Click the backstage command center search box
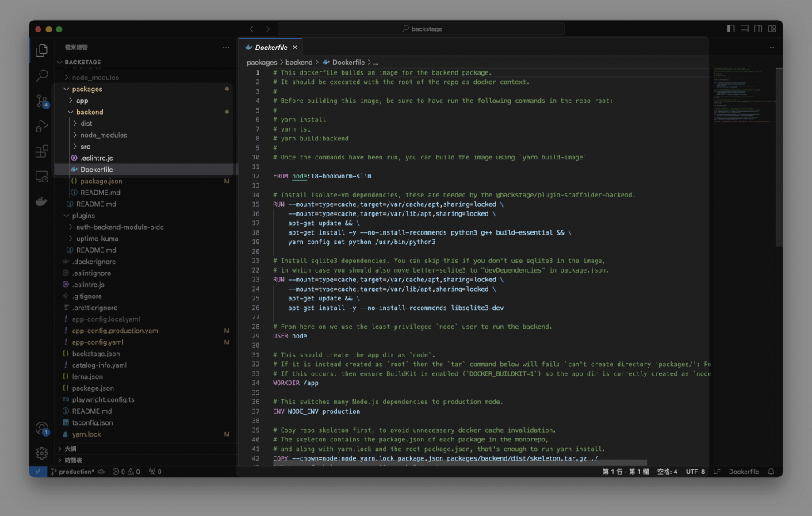This screenshot has width=812, height=516. pyautogui.click(x=421, y=29)
